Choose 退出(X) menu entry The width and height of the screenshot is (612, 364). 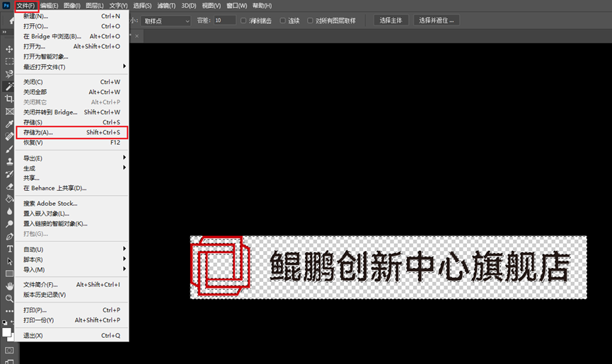point(71,335)
